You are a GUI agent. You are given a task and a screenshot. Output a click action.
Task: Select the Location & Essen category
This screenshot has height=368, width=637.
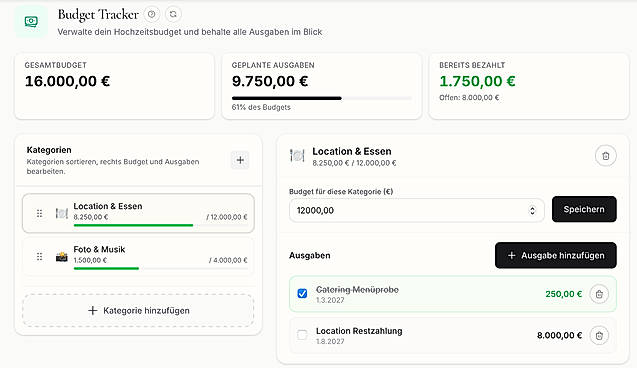point(139,213)
